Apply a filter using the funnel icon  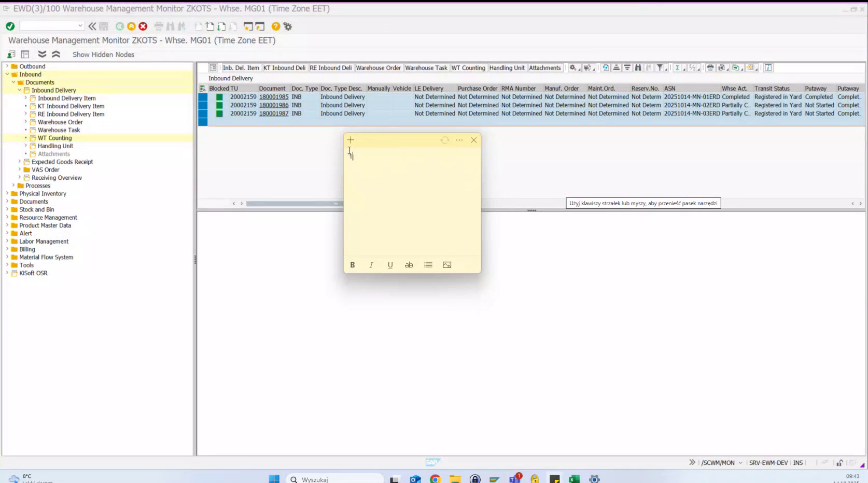[660, 68]
